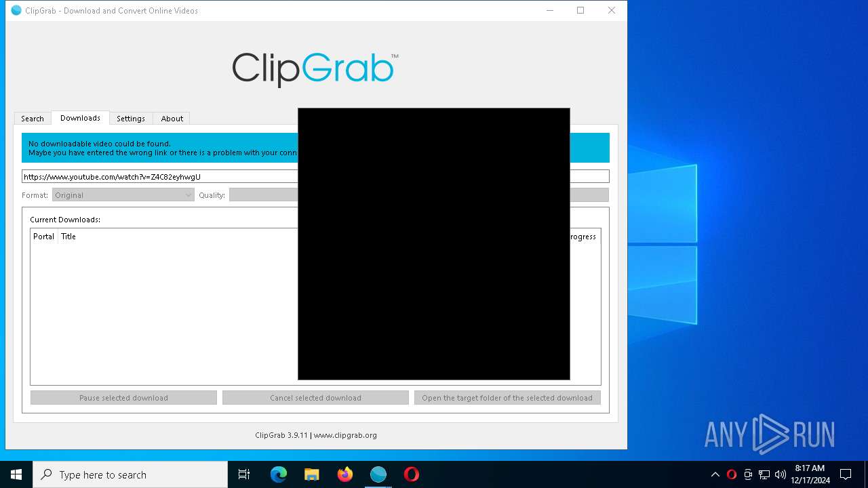868x488 pixels.
Task: Click the Current Downloads label
Action: 65,220
